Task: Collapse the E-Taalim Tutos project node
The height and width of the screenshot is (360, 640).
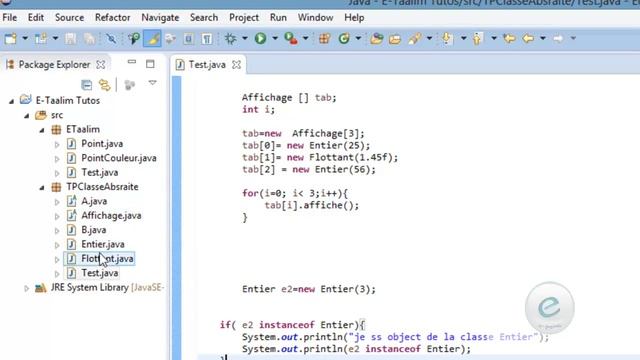Action: tap(11, 101)
